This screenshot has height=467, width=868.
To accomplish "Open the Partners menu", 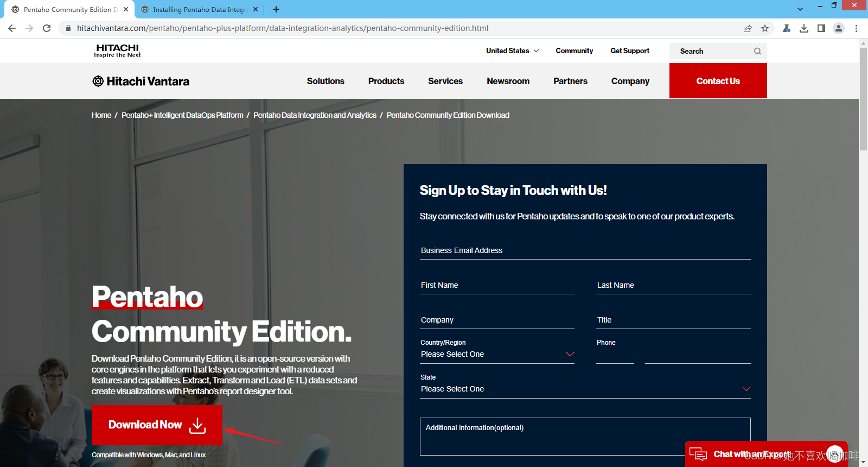I will (571, 81).
